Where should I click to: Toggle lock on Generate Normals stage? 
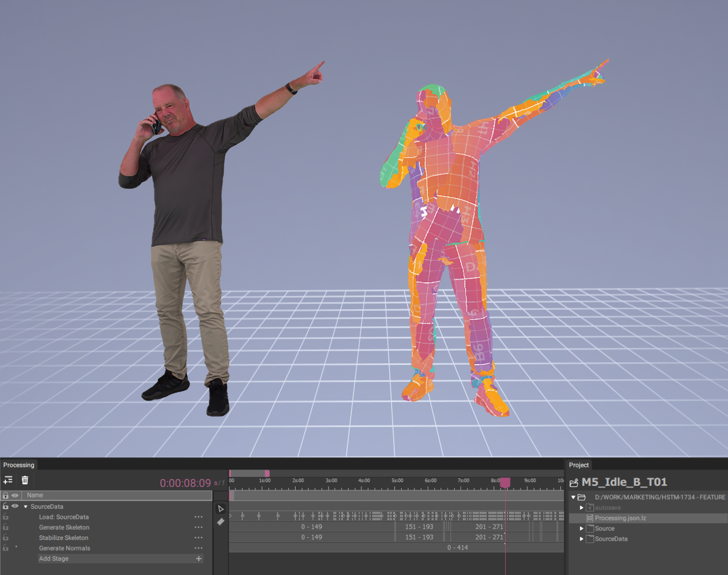pos(5,548)
